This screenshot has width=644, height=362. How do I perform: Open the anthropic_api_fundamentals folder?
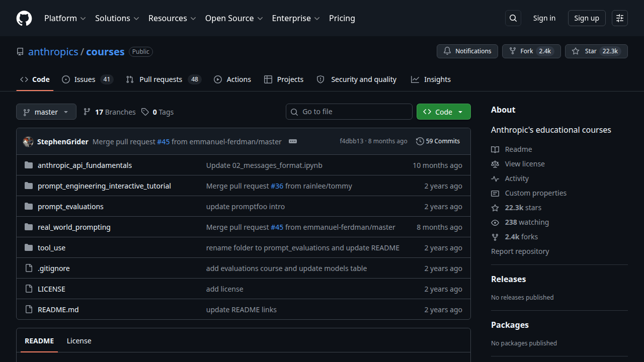(x=85, y=165)
